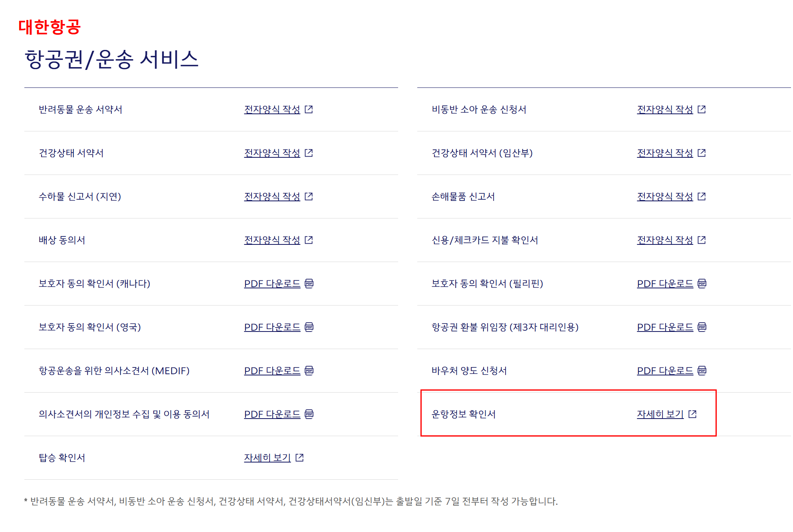The image size is (793, 532).
Task: Open 자세히 보기 link for 운항정보 확인서
Action: pos(660,414)
